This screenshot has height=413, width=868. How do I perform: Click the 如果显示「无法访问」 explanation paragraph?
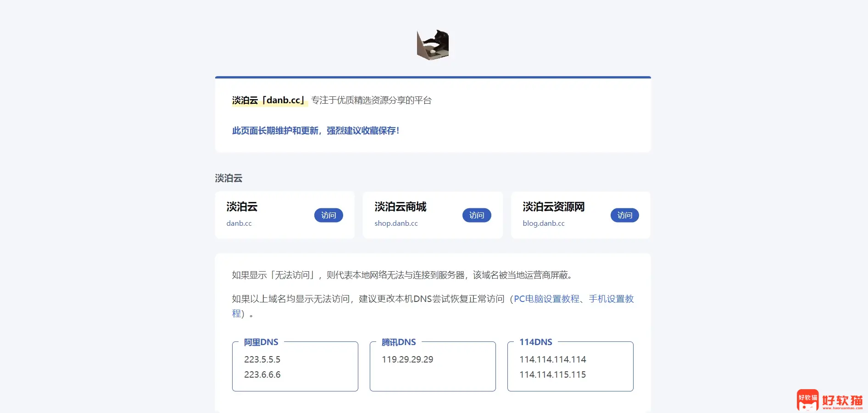403,275
